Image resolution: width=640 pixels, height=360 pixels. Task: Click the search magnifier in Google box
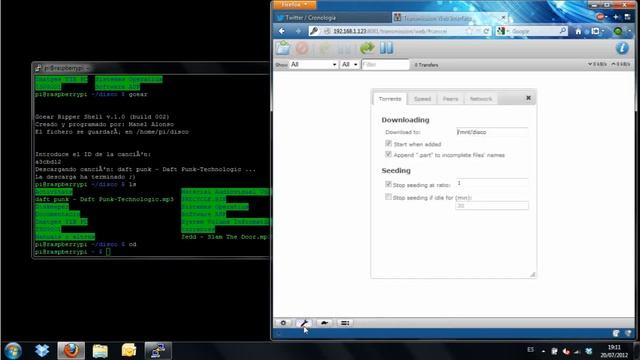click(563, 31)
